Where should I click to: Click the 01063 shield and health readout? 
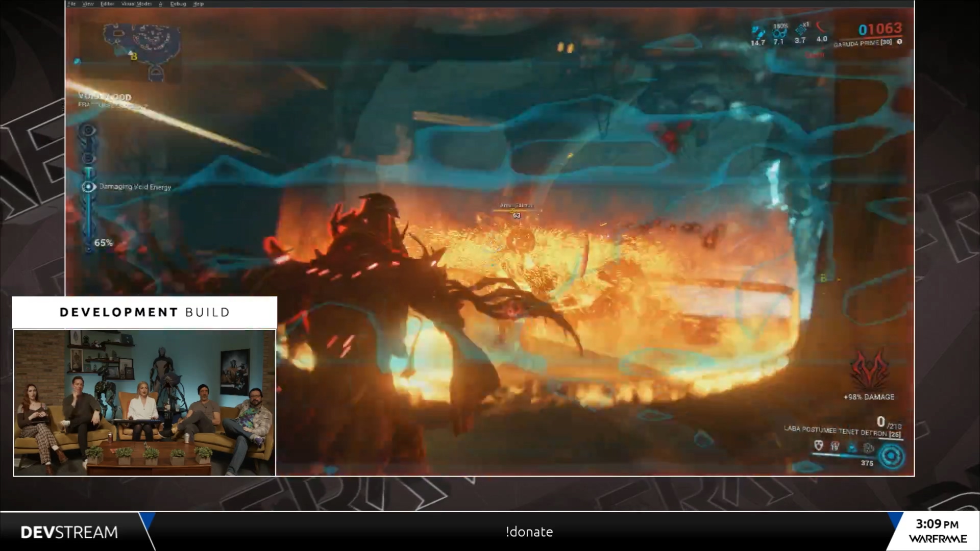click(880, 30)
